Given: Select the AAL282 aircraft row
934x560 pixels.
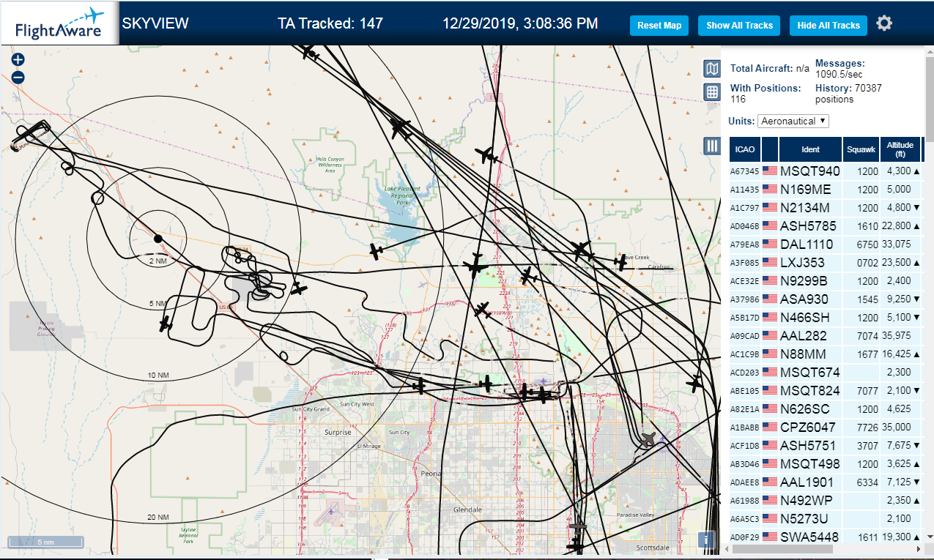Looking at the screenshot, I should click(x=826, y=335).
